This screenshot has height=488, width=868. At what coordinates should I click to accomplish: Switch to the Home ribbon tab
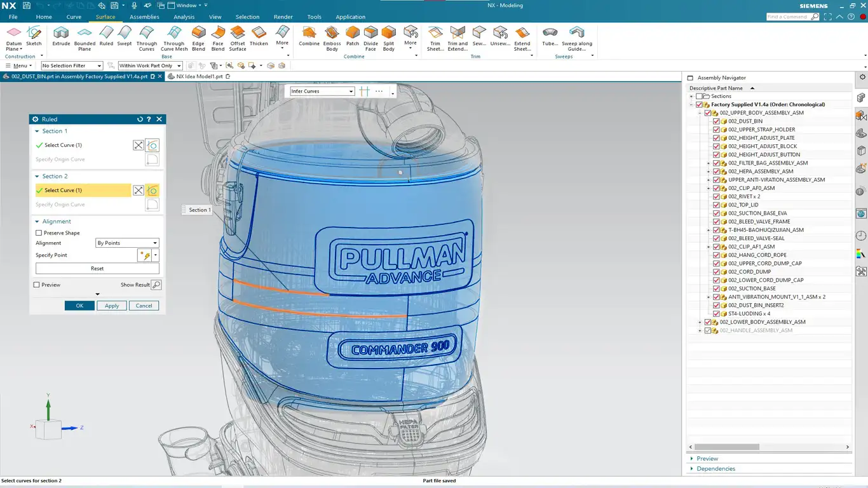44,17
